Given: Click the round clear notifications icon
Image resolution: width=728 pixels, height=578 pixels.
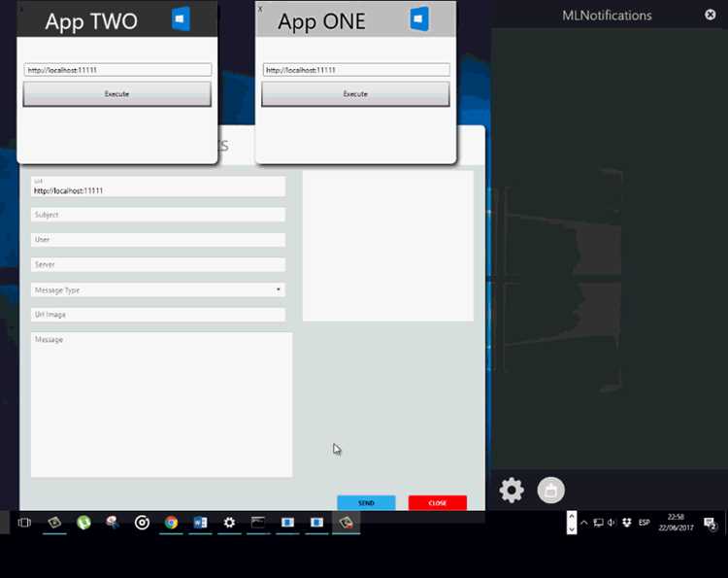Looking at the screenshot, I should coord(550,491).
